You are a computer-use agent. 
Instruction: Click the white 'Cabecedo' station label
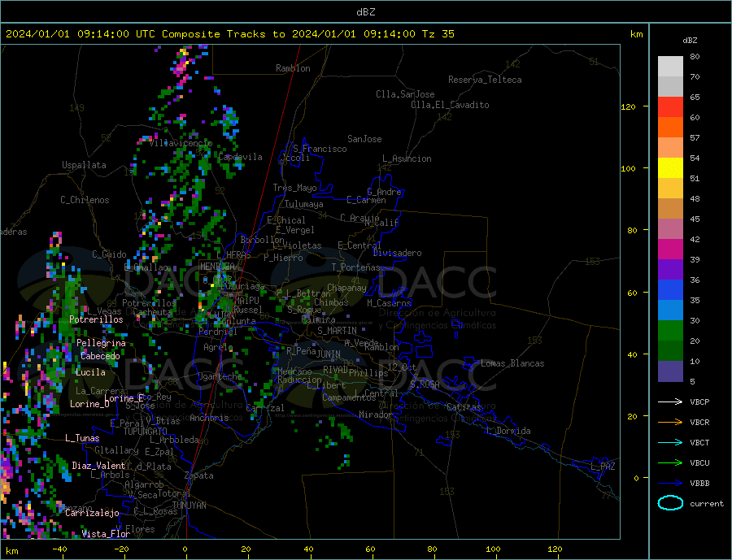(x=100, y=356)
